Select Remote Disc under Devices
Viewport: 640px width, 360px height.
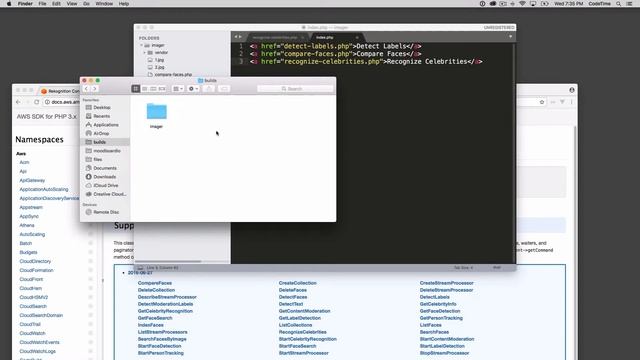tap(105, 212)
